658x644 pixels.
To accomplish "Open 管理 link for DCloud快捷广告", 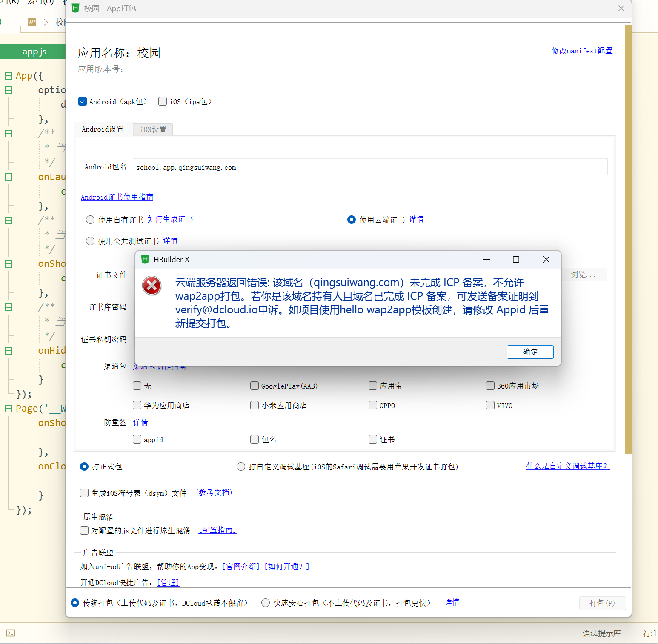I will (168, 582).
